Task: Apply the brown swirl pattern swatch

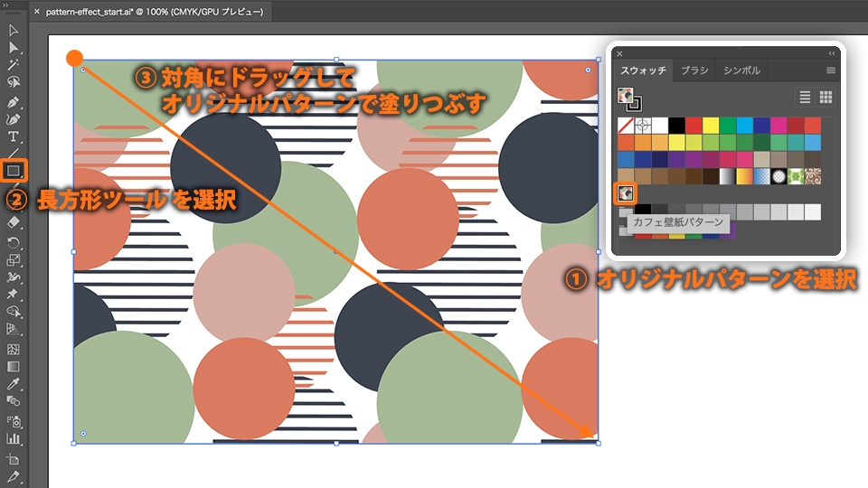Action: point(813,176)
